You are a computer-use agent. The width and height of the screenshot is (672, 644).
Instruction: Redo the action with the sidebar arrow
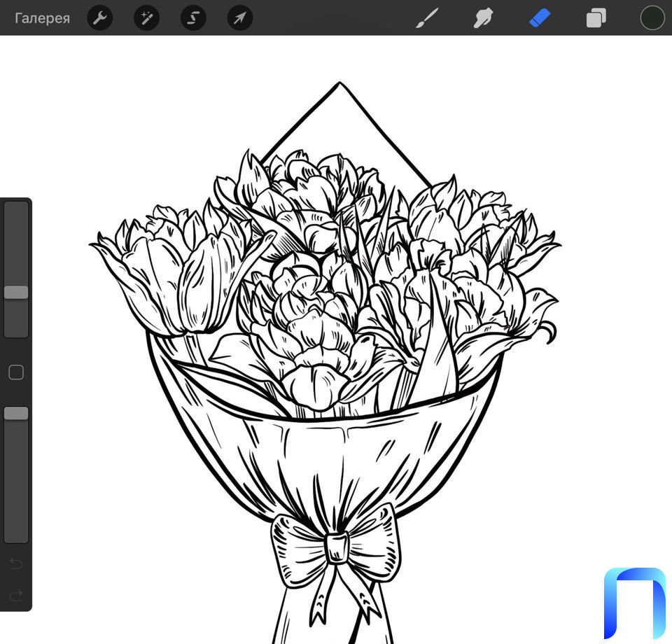tap(16, 596)
